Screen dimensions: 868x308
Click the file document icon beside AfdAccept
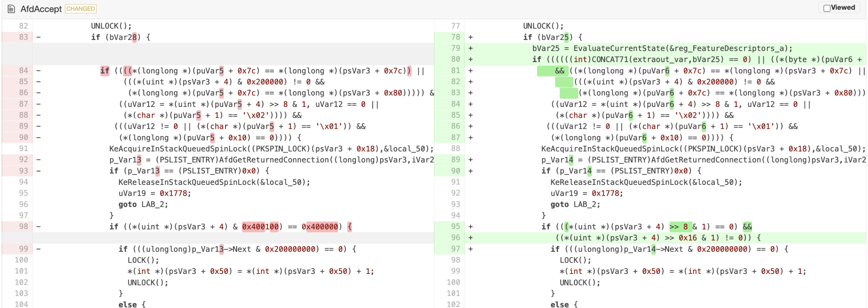(11, 9)
